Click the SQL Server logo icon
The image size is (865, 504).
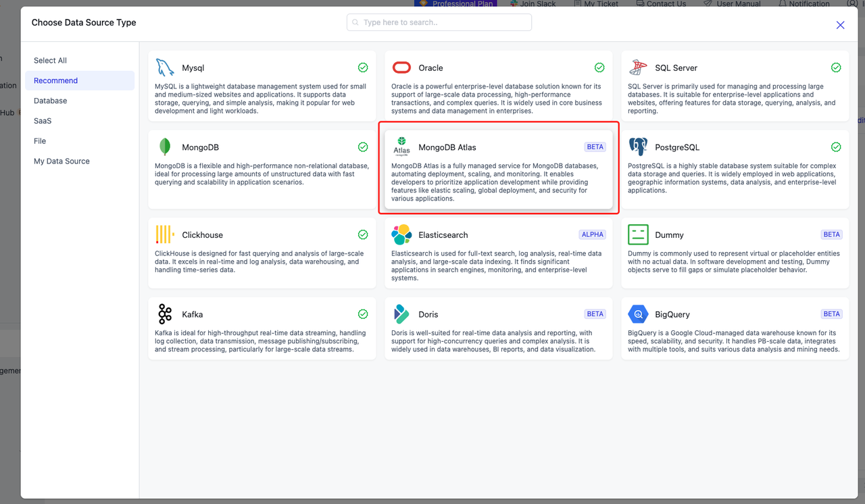coord(638,68)
